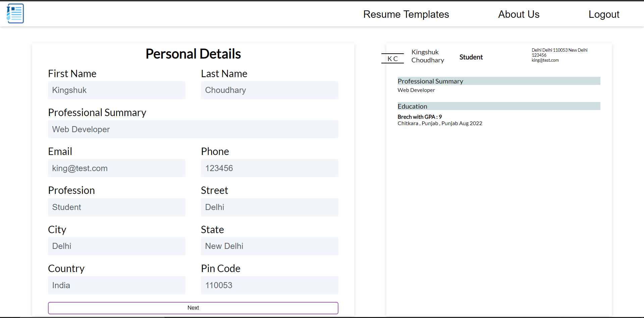Click the address line in resume preview
Viewport: 644px width, 318px height.
(559, 50)
